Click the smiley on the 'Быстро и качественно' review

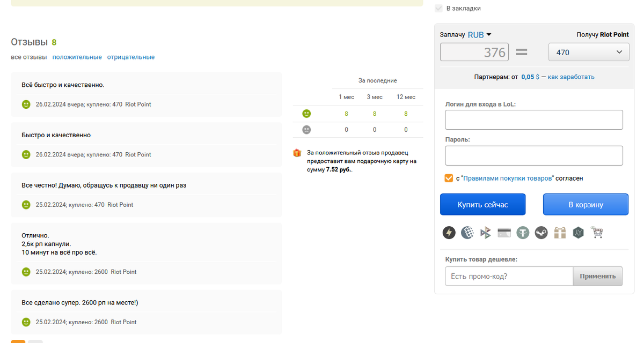pyautogui.click(x=26, y=154)
